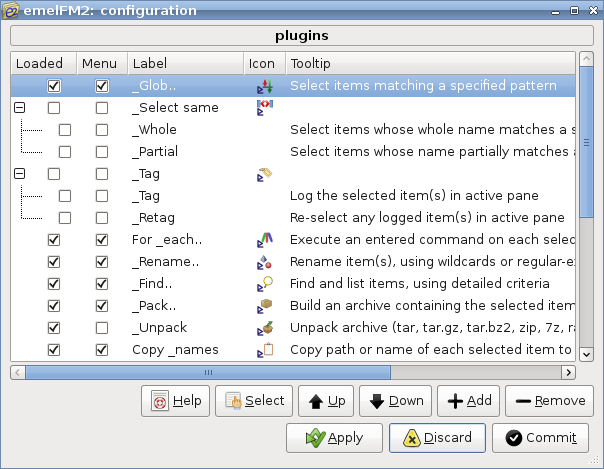Click the Label column header
Screen dimensions: 604x469
(186, 63)
